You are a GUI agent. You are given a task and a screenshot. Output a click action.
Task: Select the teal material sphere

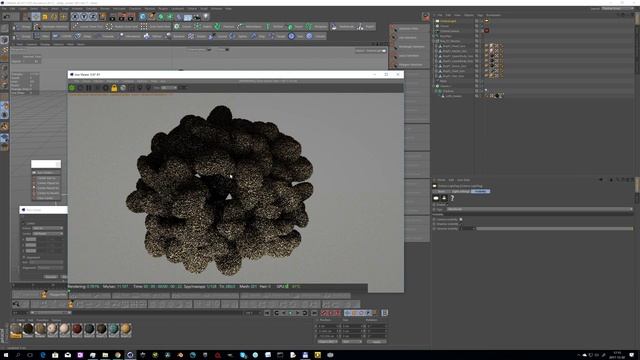114,329
